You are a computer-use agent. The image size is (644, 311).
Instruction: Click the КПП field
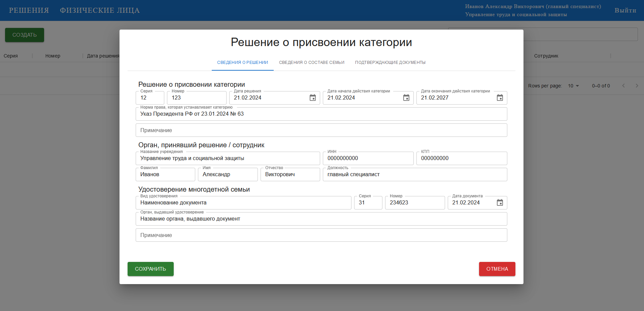(x=462, y=158)
